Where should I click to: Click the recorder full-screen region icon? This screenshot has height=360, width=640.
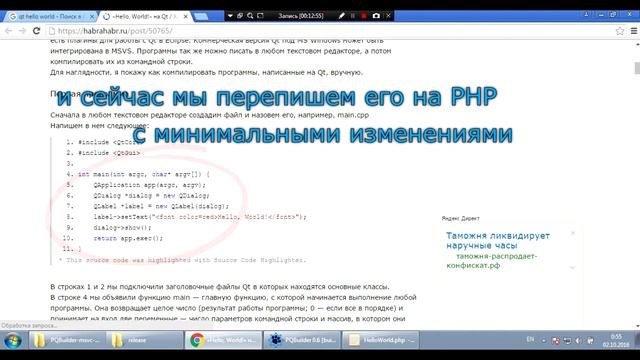pyautogui.click(x=260, y=16)
